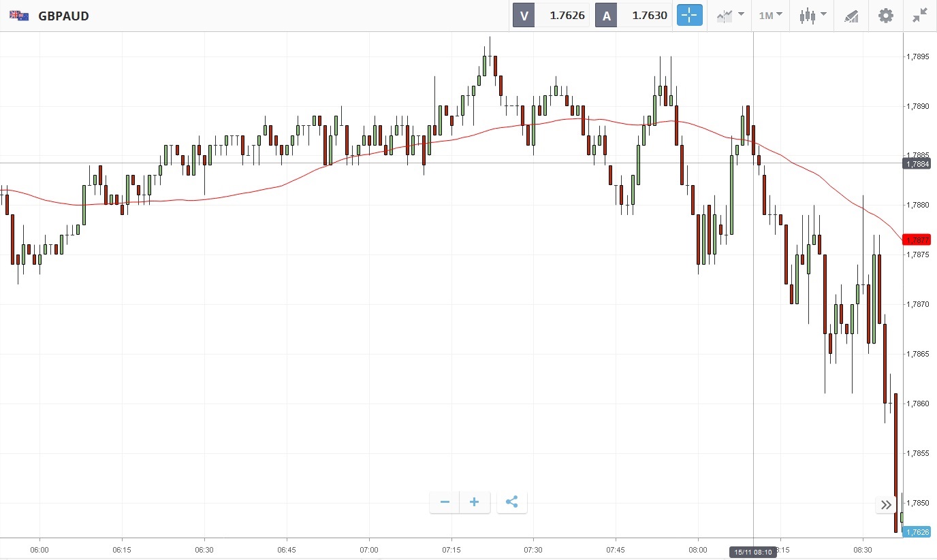Open the compare/indicators chart dropdown
The height and width of the screenshot is (560, 937).
point(731,15)
